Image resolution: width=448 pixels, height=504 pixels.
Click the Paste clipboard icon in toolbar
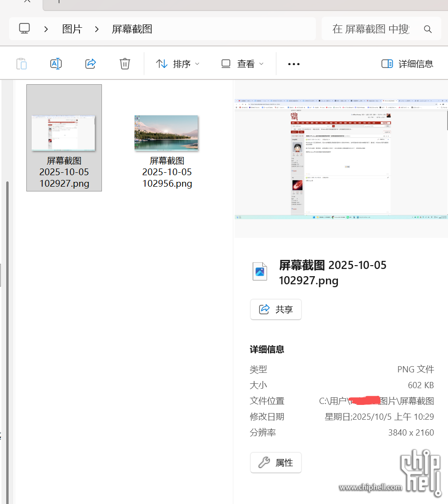point(22,64)
